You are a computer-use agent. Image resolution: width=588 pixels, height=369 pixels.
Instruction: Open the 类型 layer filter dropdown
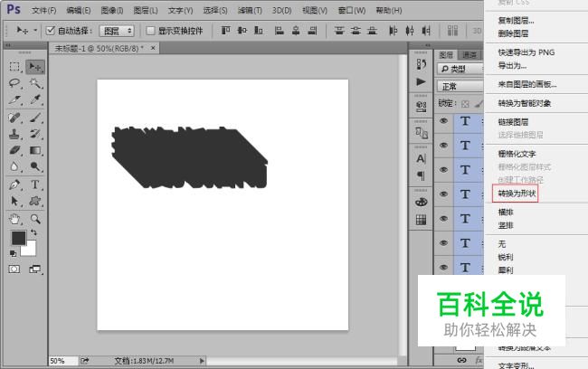click(460, 69)
